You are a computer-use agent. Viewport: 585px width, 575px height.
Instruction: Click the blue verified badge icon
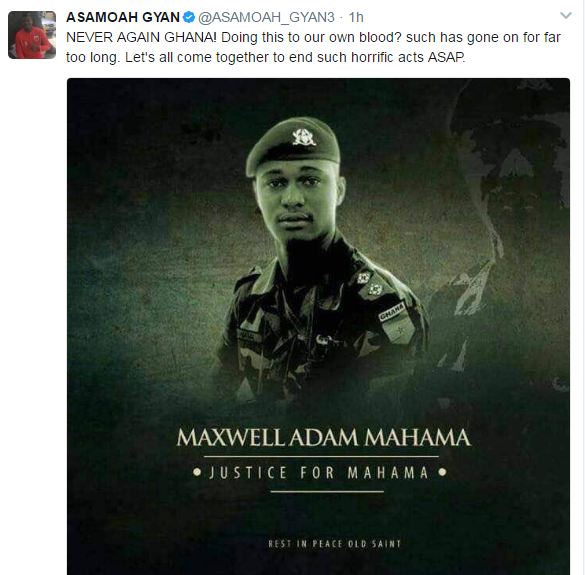point(189,17)
